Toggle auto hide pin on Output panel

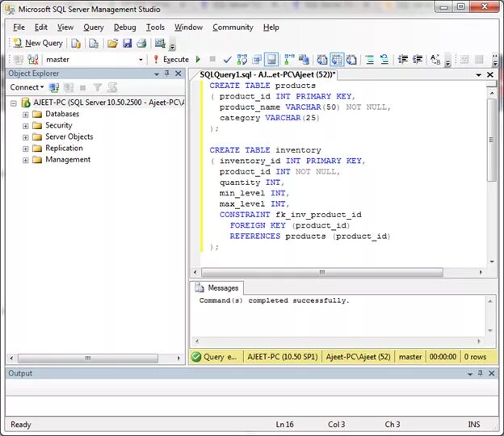[481, 373]
